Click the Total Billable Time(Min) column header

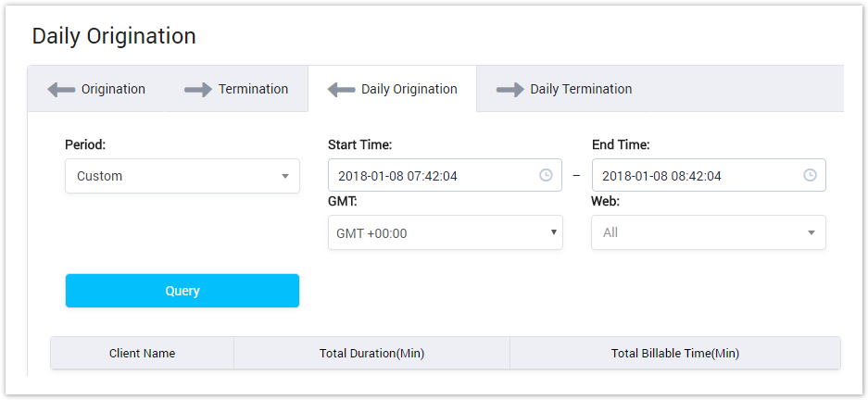point(674,354)
